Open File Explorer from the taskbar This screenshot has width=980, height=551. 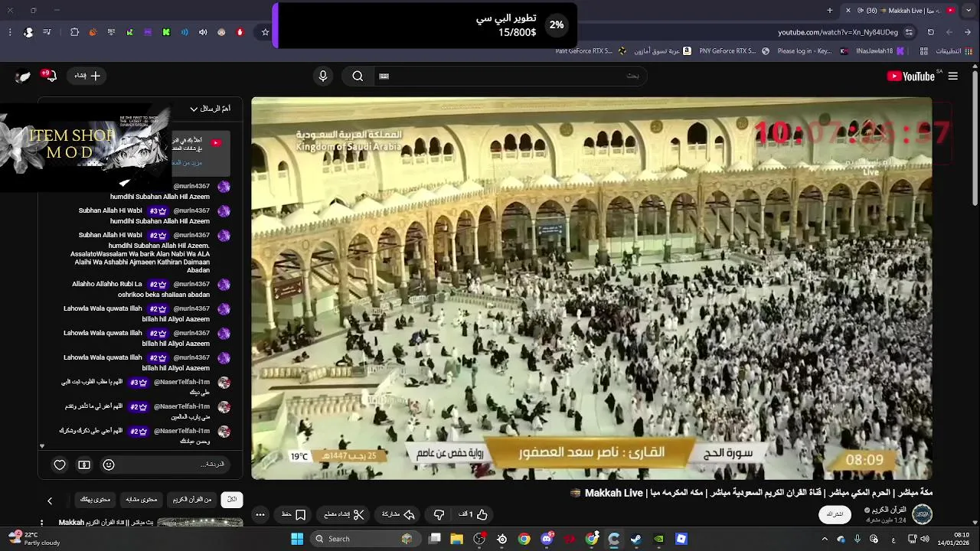457,539
